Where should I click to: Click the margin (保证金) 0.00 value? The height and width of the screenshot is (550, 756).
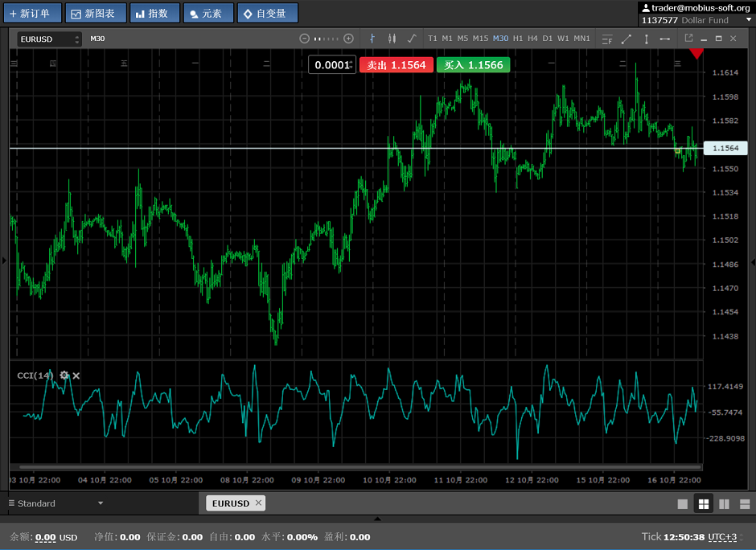pos(192,537)
